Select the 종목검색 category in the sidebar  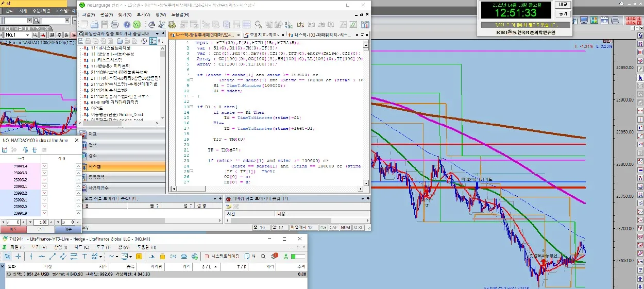click(x=124, y=177)
